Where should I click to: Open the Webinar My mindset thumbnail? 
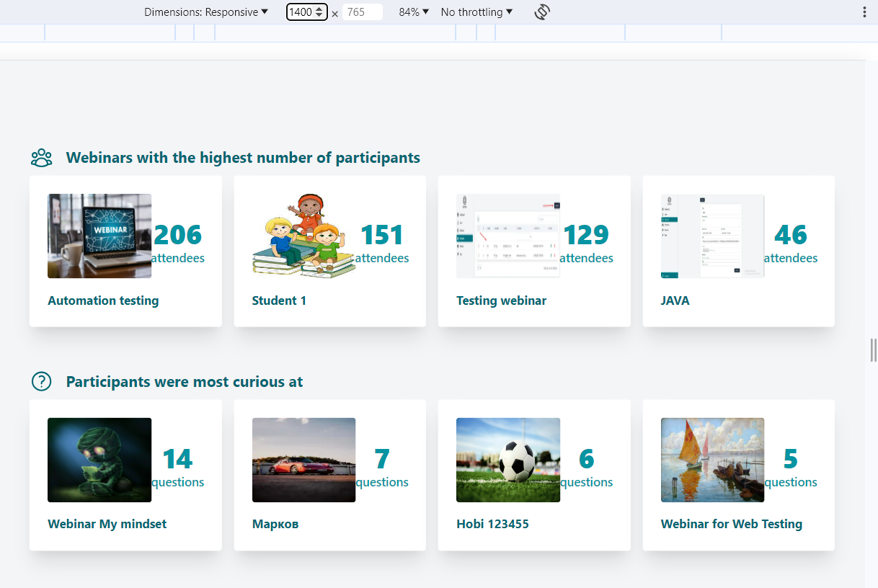pyautogui.click(x=99, y=460)
